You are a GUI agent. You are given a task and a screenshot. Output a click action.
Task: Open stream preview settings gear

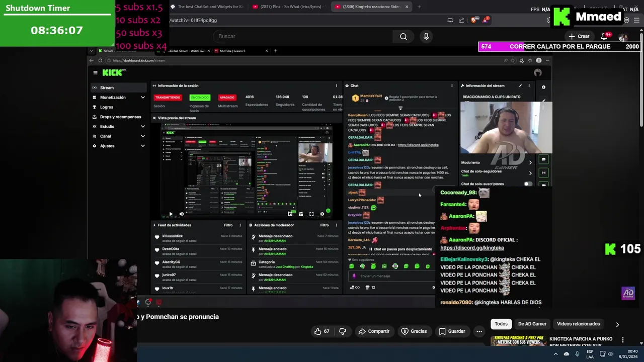322,214
